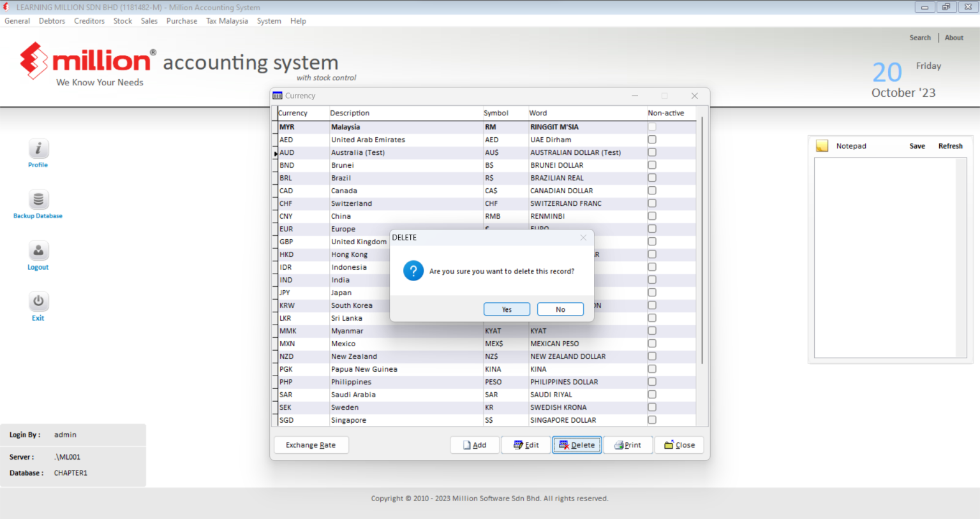Select the Logout user icon
The height and width of the screenshot is (519, 980).
pos(38,251)
